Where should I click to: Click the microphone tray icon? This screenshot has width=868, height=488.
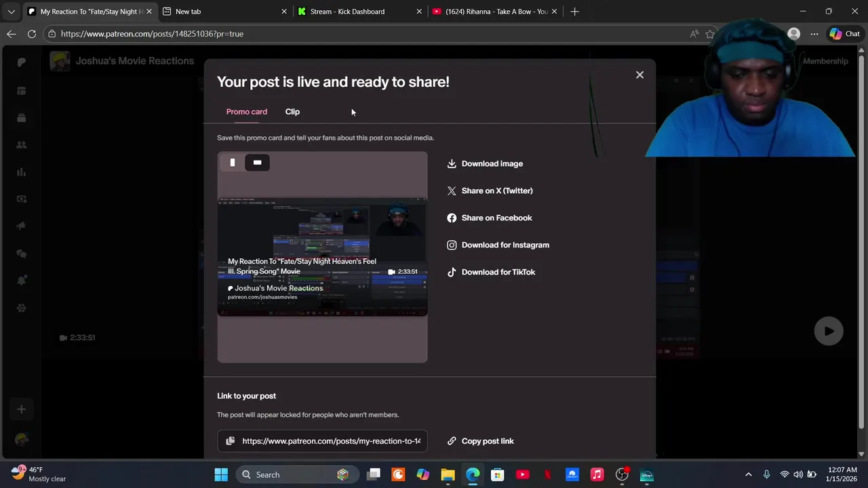[x=766, y=474]
